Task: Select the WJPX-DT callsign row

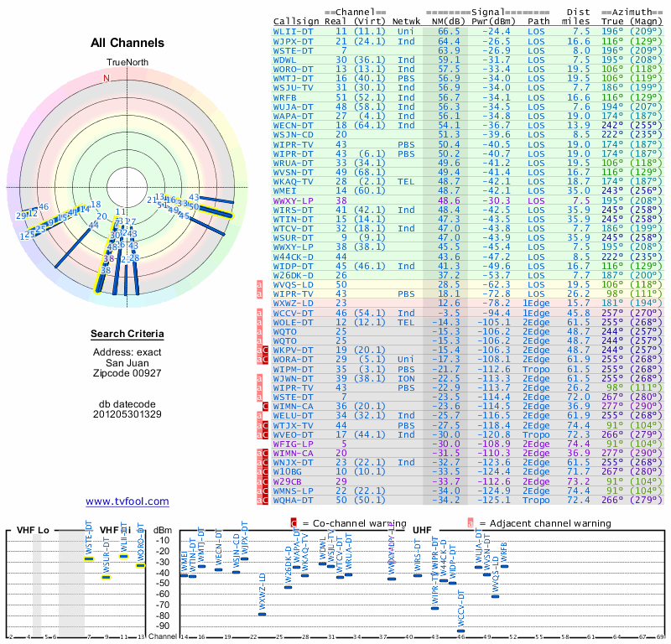Action: [293, 40]
